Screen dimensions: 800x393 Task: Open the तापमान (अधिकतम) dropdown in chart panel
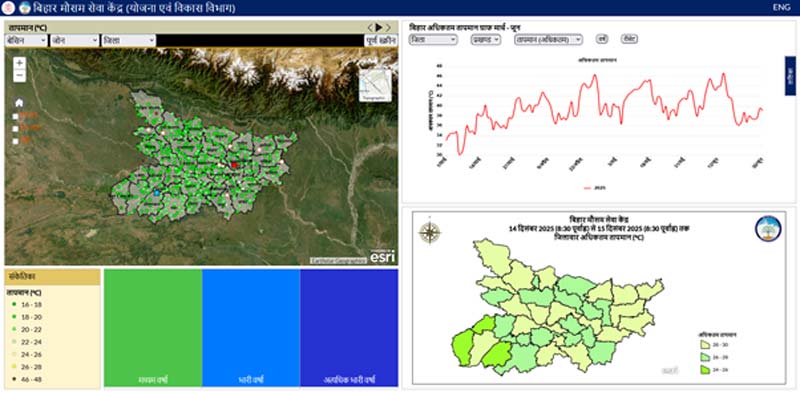[x=548, y=39]
